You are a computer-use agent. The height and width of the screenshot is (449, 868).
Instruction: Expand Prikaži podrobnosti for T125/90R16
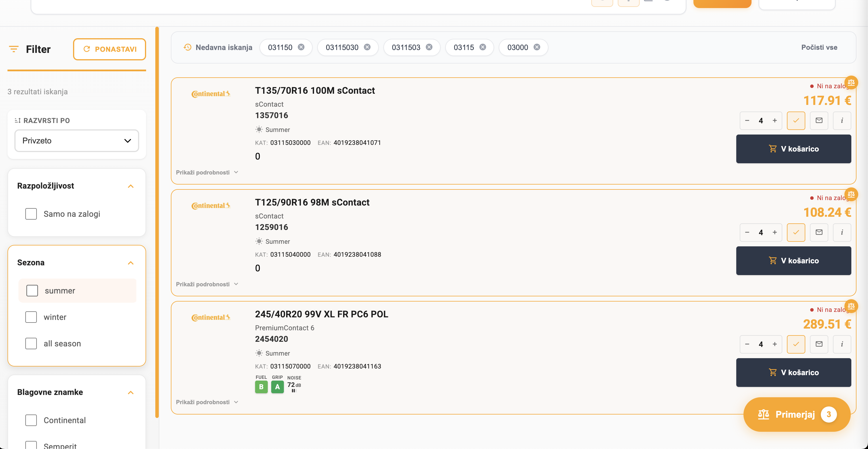207,284
